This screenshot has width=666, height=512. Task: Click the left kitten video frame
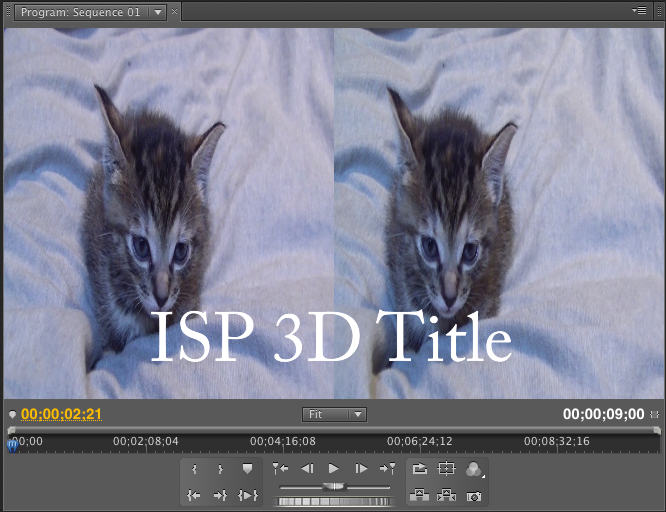tap(169, 213)
